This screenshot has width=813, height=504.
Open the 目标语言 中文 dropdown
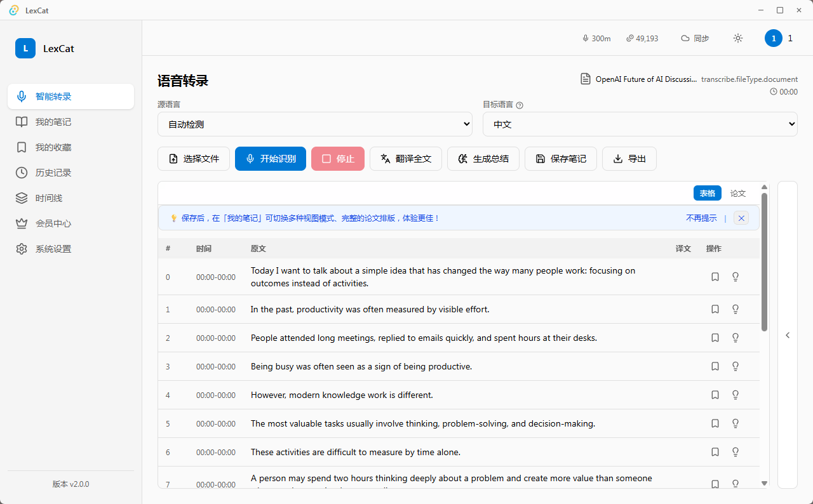640,124
